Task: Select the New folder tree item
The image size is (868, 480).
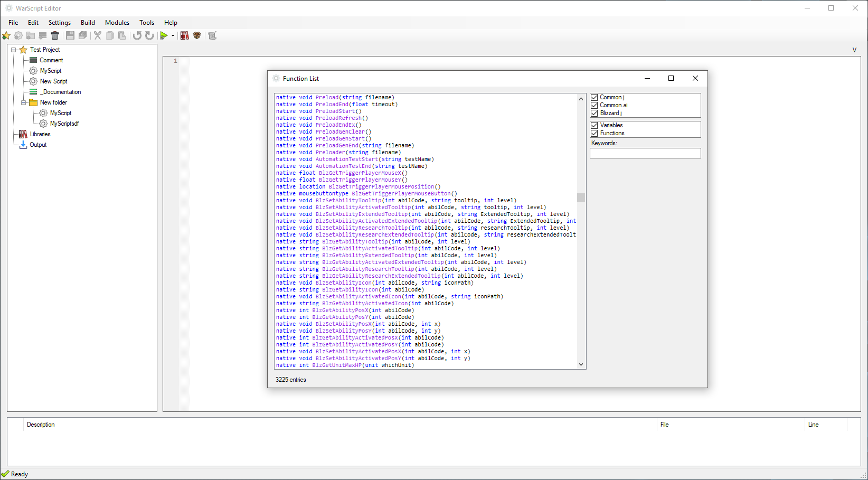Action: coord(53,102)
